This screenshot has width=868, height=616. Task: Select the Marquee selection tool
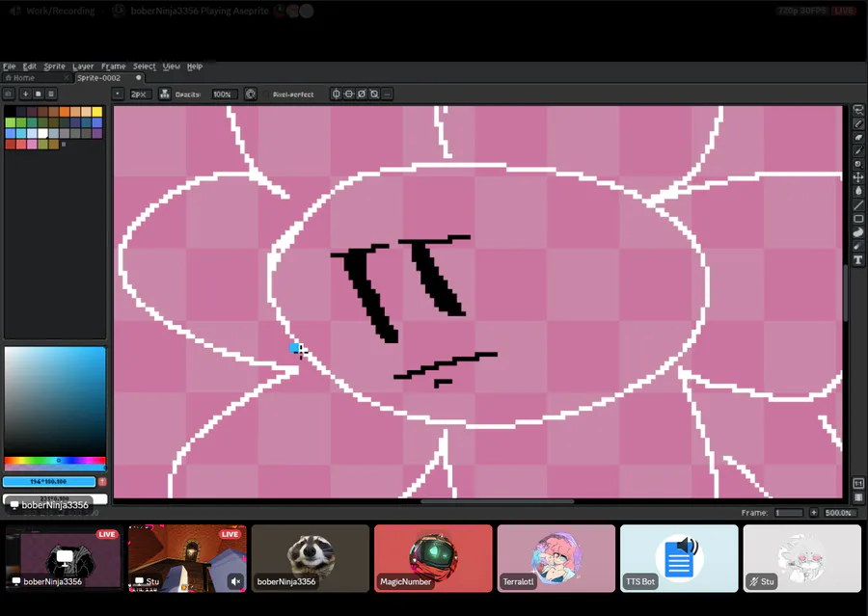858,110
